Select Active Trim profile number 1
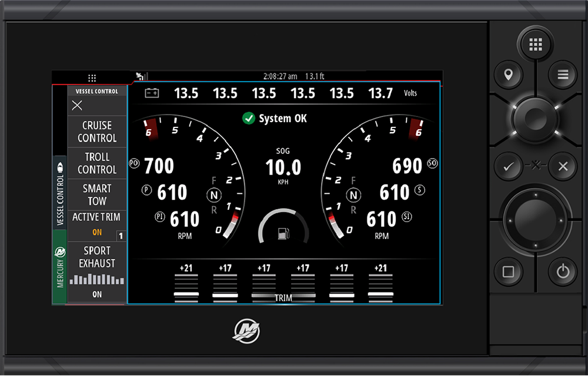Viewport: 588px width, 376px height. (x=121, y=236)
